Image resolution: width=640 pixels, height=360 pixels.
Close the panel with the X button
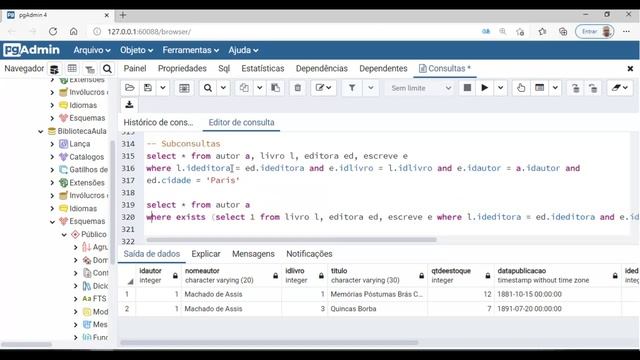pos(630,69)
